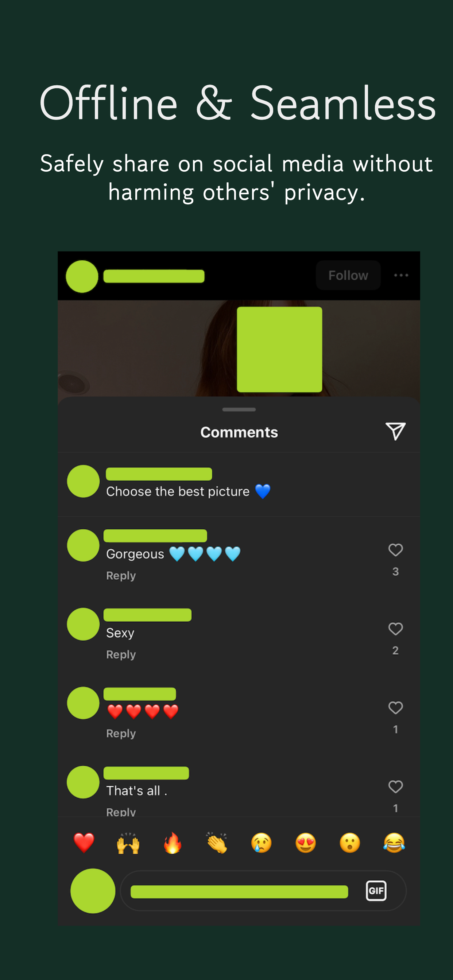Insert laughing tears emoji reaction
Image resolution: width=453 pixels, height=980 pixels.
(x=394, y=842)
